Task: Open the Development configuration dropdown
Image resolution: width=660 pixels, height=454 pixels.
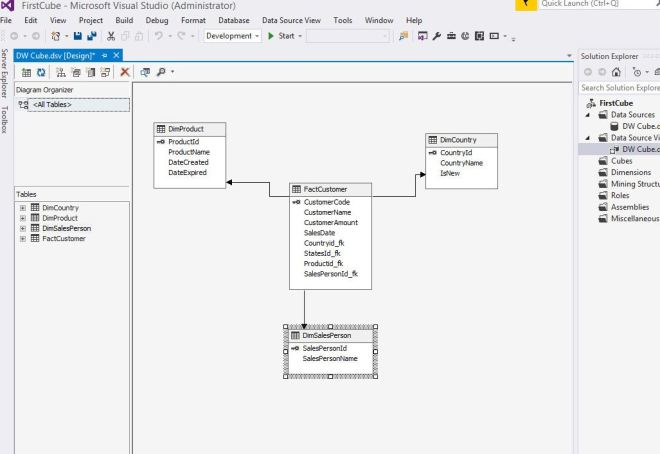Action: point(236,36)
